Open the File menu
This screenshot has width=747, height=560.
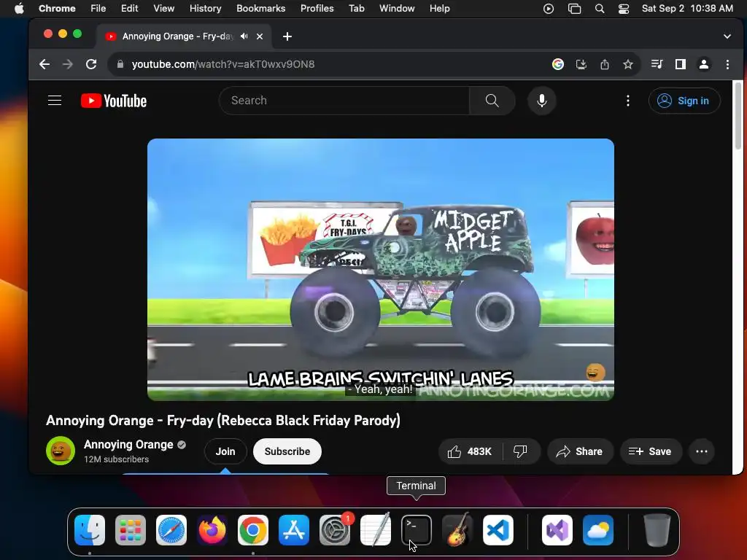(98, 8)
